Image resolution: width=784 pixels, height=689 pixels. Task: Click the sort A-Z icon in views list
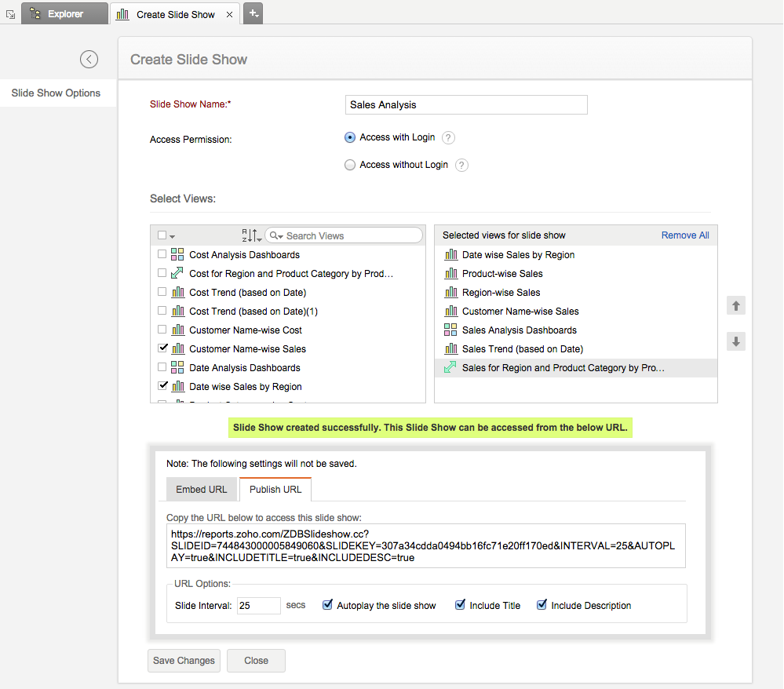(251, 235)
